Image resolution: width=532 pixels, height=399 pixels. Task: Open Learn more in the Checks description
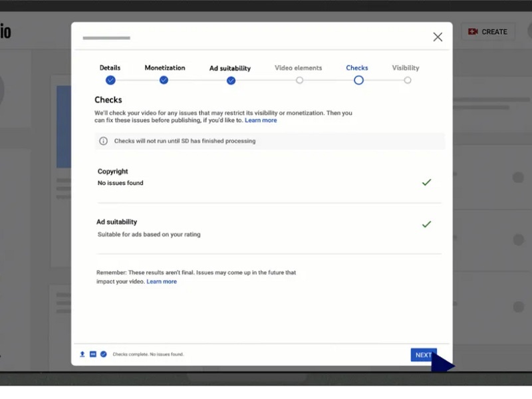tap(261, 120)
